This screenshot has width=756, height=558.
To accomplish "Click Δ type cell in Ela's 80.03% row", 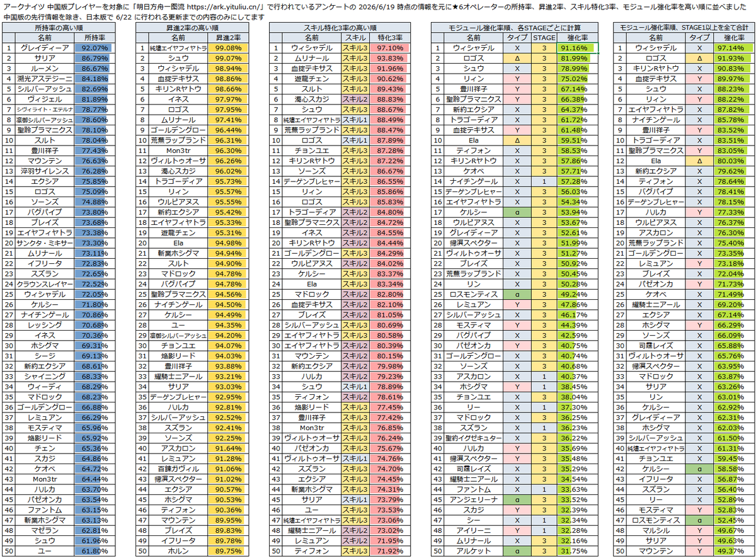I will click(x=699, y=161).
